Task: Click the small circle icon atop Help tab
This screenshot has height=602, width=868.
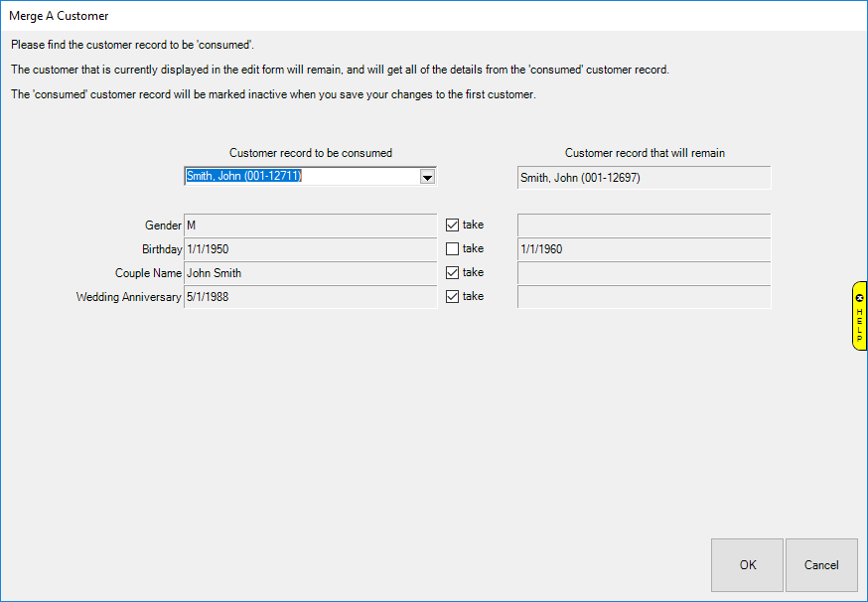Action: tap(859, 297)
